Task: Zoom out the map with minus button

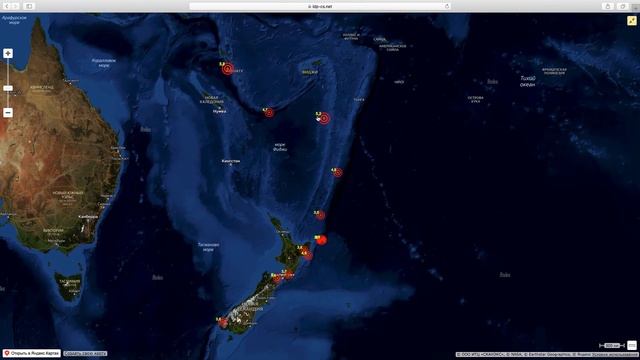Action: (8, 112)
